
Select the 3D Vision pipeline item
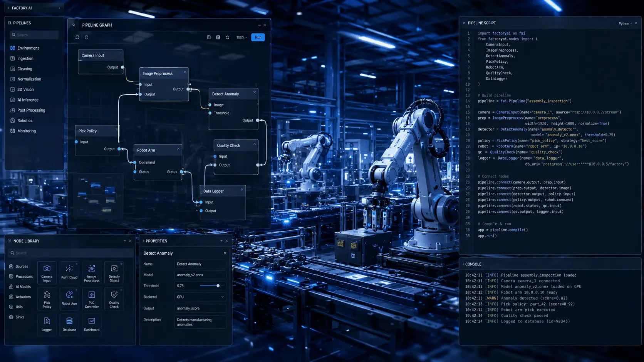tap(22, 90)
